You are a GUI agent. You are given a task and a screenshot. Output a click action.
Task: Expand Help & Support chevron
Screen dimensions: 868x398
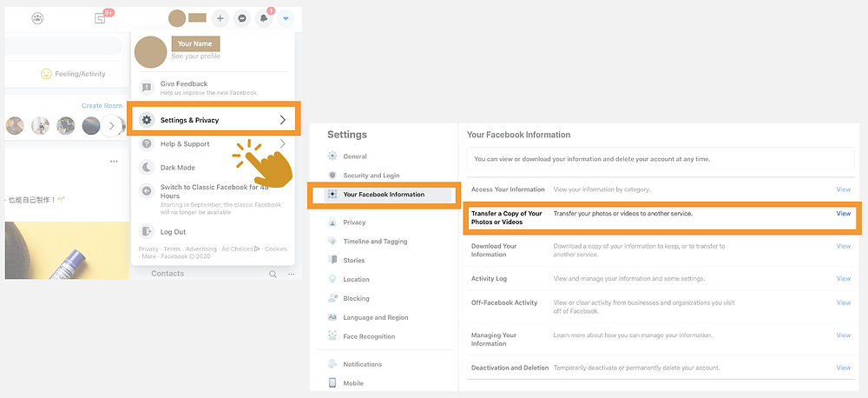coord(283,143)
